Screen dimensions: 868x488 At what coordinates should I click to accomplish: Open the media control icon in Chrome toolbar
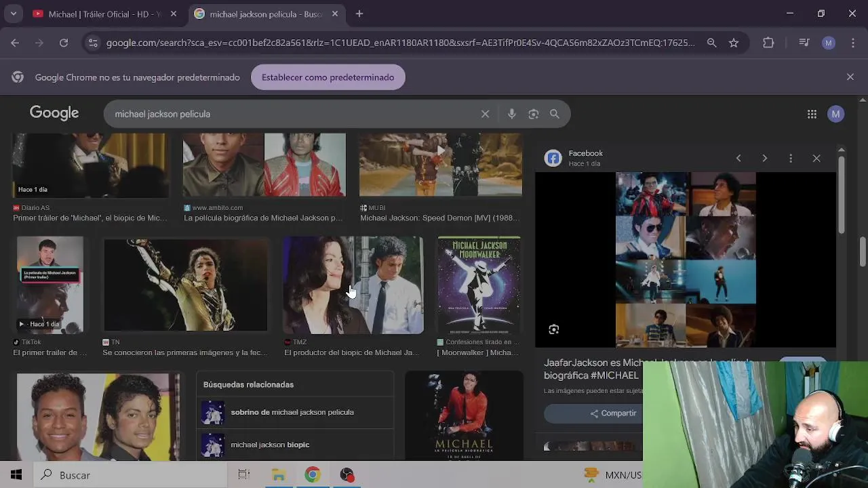(x=804, y=43)
